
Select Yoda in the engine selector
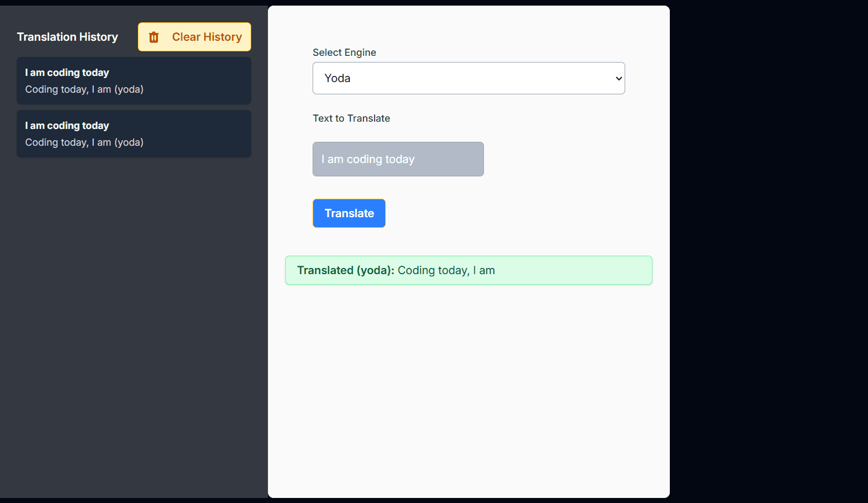[468, 78]
